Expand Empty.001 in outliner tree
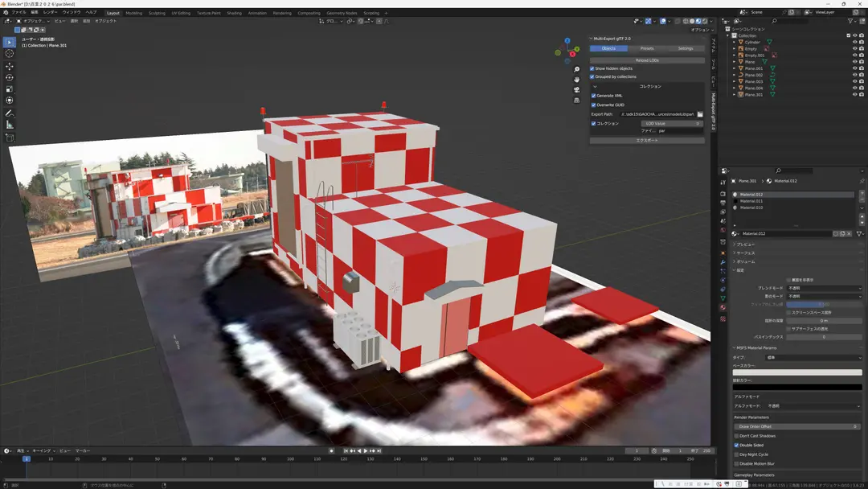Screen dimensions: 868x489 pos(734,55)
